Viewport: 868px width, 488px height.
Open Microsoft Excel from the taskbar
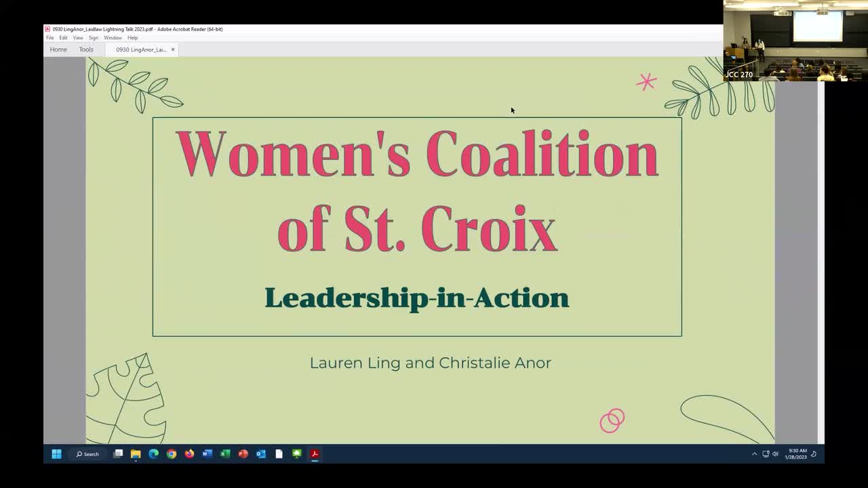224,454
